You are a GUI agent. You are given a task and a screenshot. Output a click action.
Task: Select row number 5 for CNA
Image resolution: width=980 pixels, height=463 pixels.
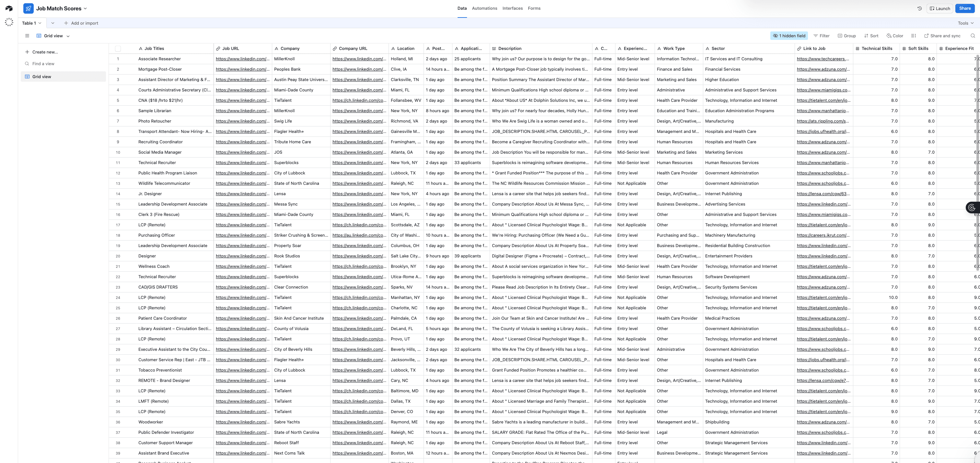(118, 101)
